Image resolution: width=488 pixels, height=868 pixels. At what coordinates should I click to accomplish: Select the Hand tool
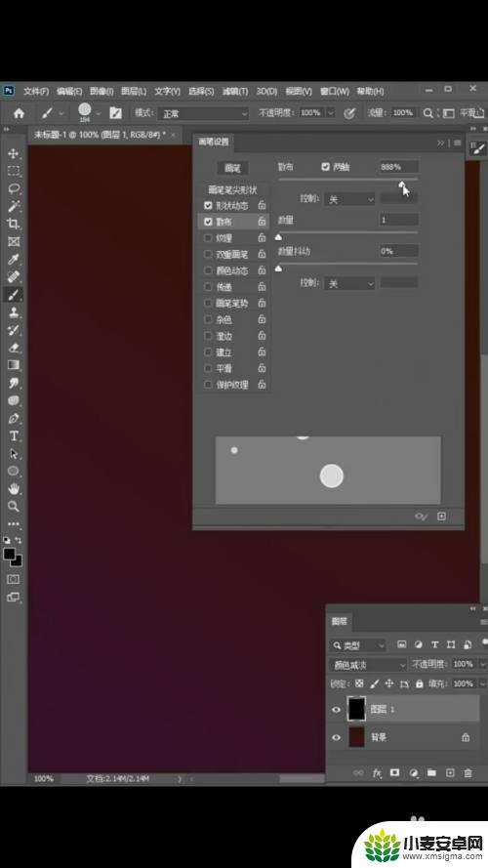pos(14,488)
